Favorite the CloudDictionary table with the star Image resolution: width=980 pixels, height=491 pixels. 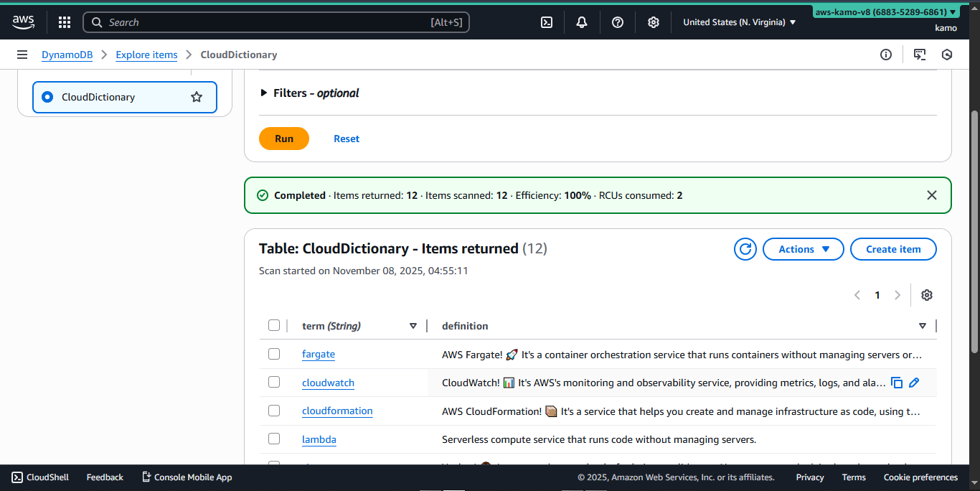(197, 97)
